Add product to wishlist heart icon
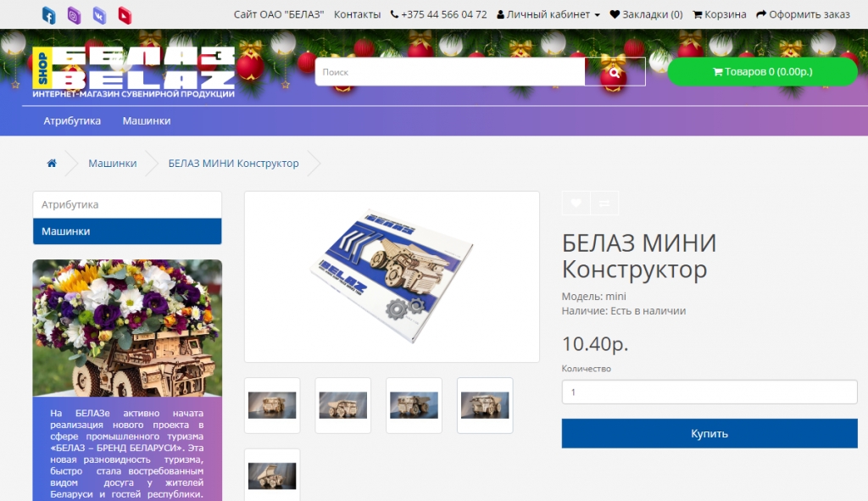 point(576,203)
